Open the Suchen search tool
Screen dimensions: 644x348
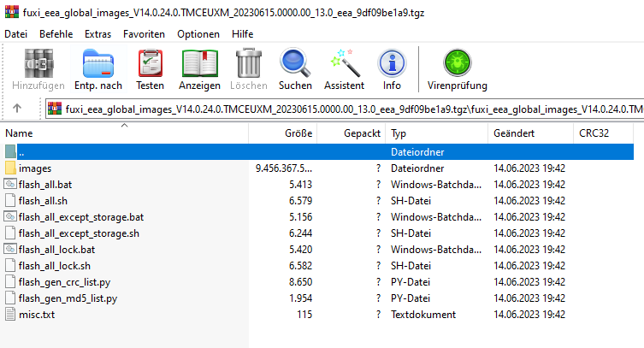[x=295, y=68]
